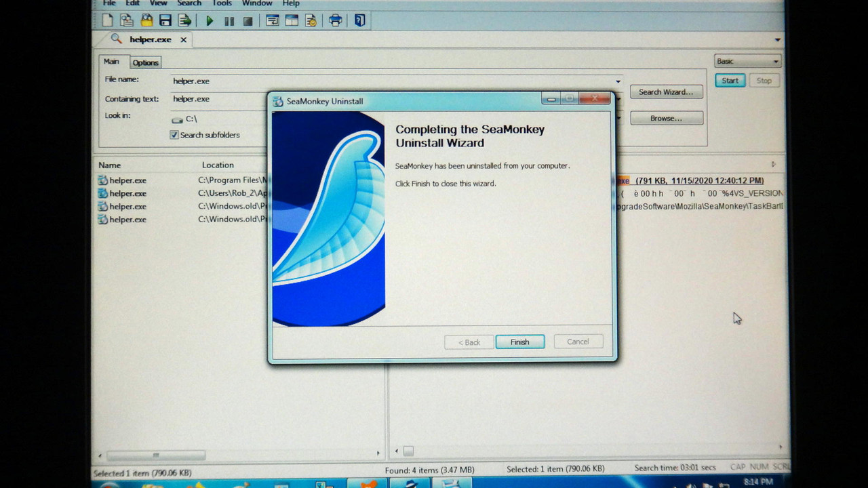Save search with the floppy disk icon
This screenshot has height=488, width=868.
click(x=165, y=20)
